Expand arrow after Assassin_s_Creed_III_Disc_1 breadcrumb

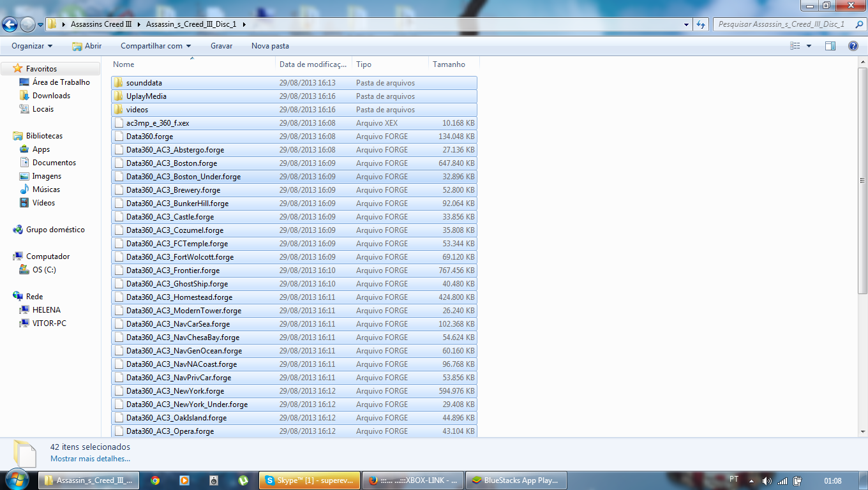244,24
